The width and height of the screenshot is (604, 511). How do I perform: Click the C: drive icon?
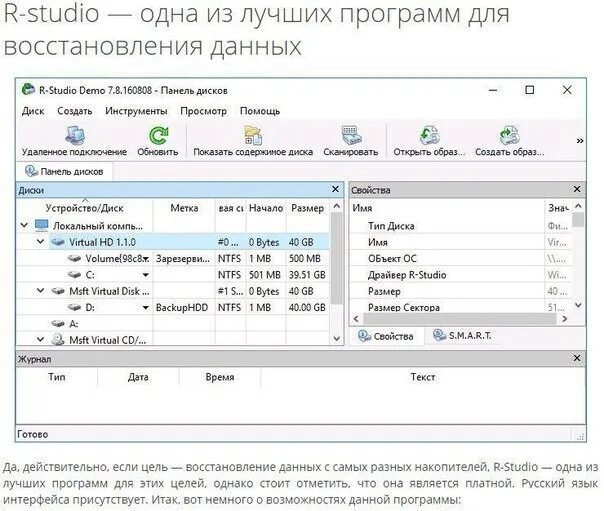point(74,275)
